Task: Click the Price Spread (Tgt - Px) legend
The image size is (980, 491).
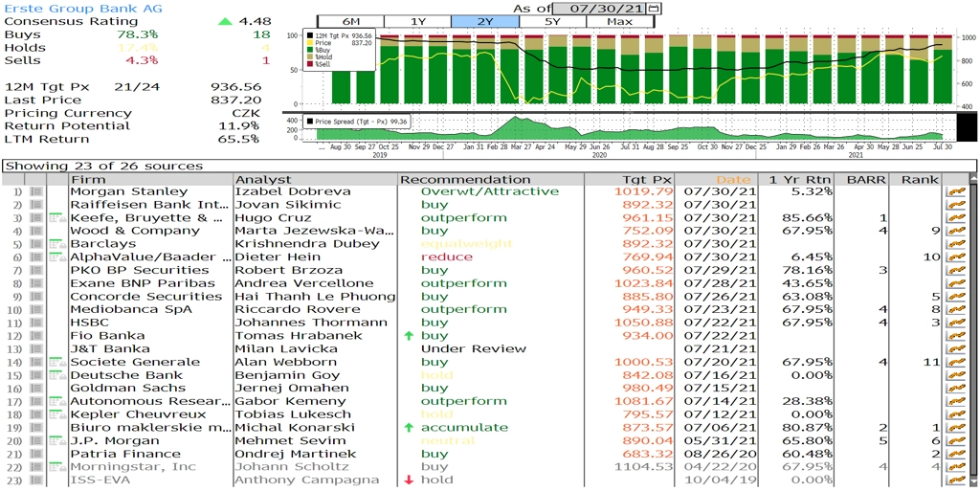Action: pyautogui.click(x=357, y=122)
